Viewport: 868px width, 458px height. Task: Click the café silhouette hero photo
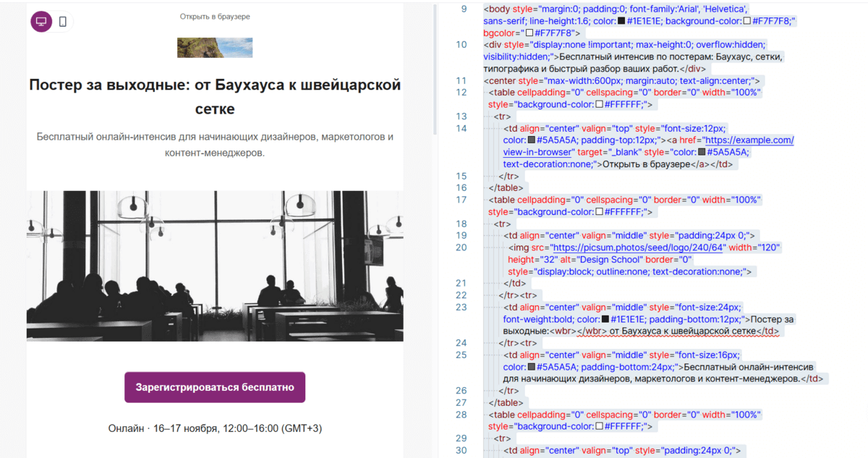coord(215,255)
